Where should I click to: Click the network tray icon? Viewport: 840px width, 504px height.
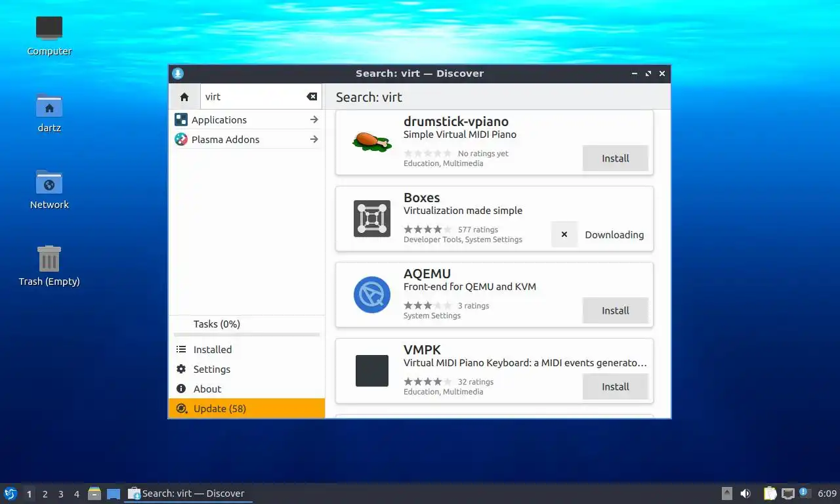(x=787, y=493)
